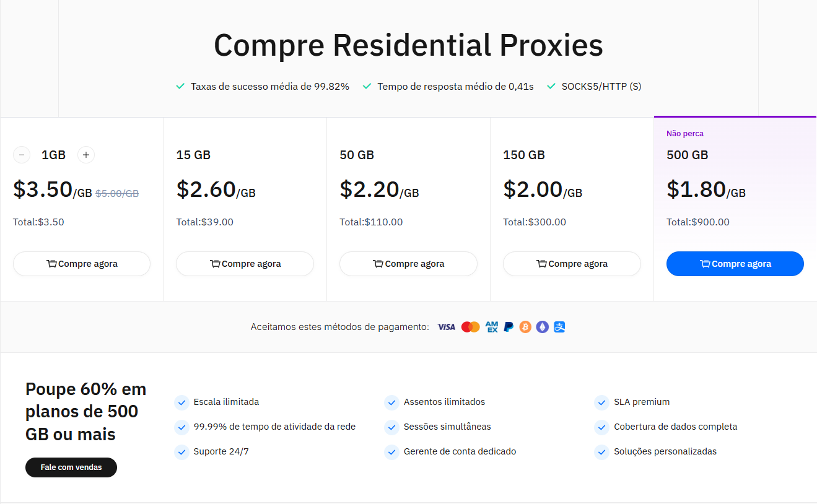Choose Compre agora under 50 GB
This screenshot has height=504, width=817.
pos(408,264)
